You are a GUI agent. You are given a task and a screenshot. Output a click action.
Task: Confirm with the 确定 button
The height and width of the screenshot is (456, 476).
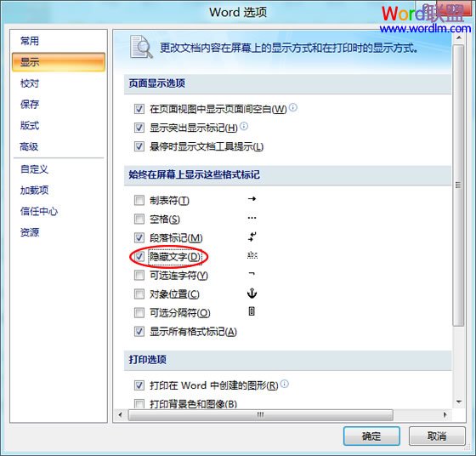point(371,436)
